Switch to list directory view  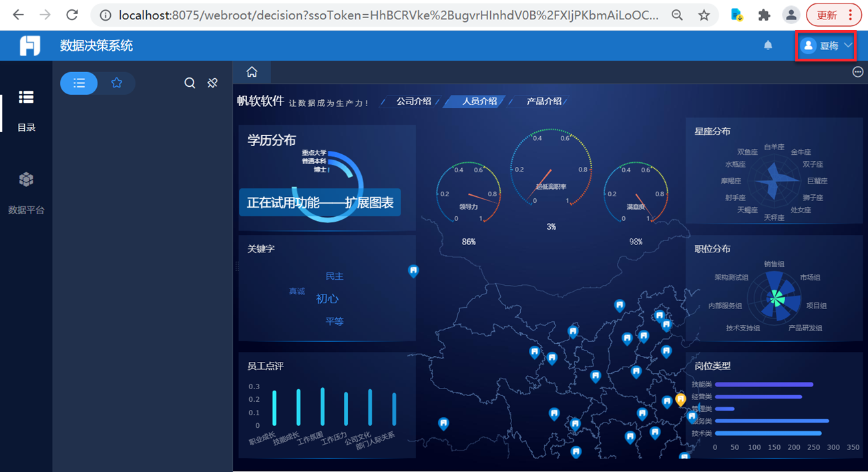(79, 83)
